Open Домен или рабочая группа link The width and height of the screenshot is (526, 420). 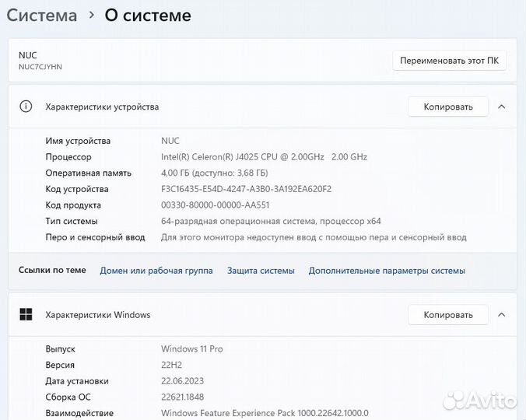click(x=156, y=271)
